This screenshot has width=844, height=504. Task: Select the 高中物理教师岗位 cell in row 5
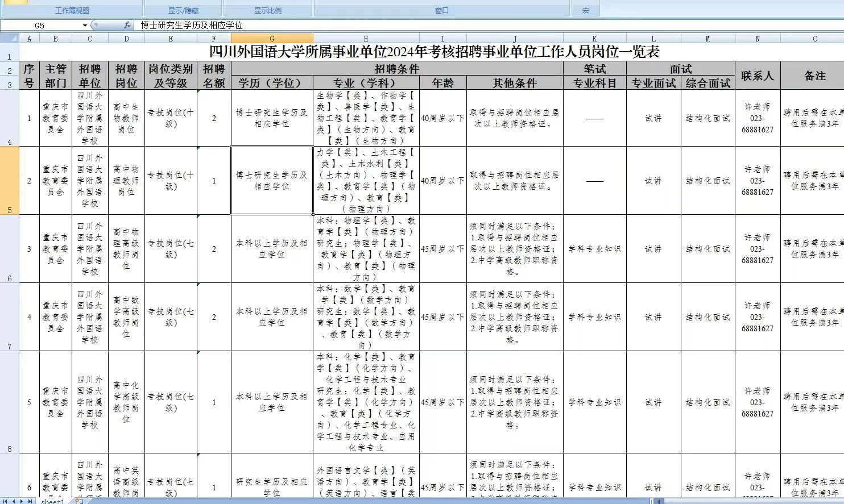pyautogui.click(x=126, y=181)
